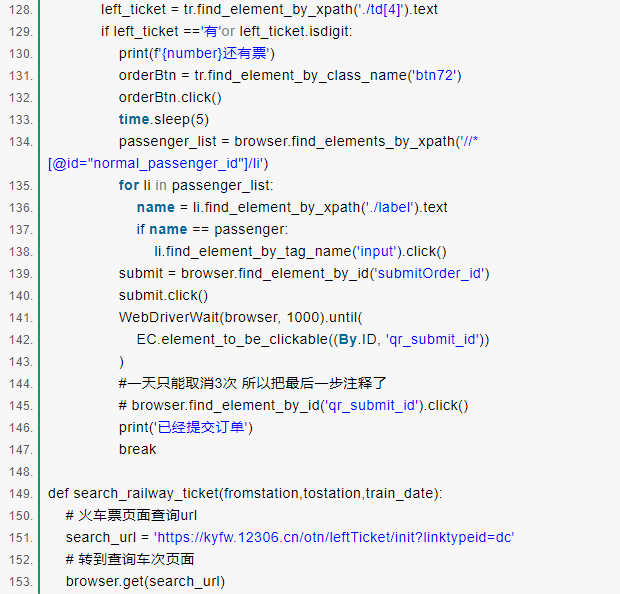Click line number 148 on the blank line
Image resolution: width=620 pixels, height=594 pixels.
tap(21, 472)
